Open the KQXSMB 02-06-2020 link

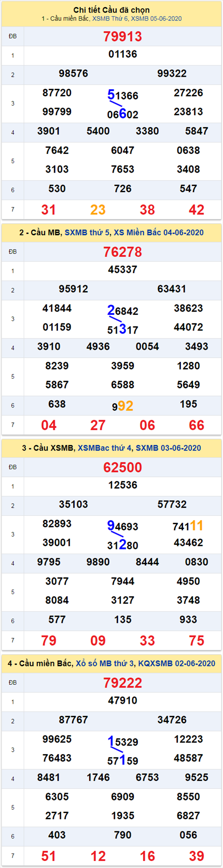click(177, 663)
